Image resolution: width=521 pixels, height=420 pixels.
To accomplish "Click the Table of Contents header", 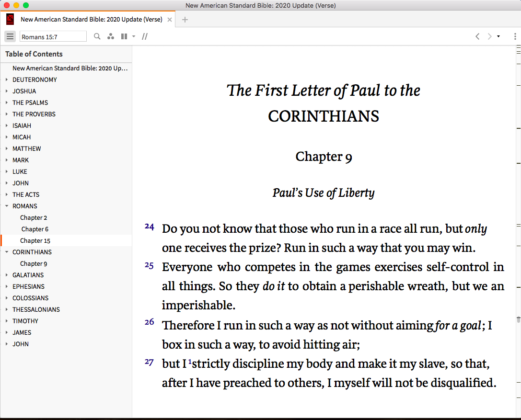I will [x=34, y=54].
